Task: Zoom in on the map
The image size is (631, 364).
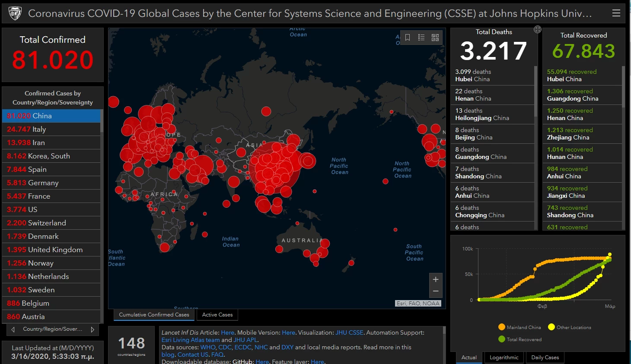Action: click(x=436, y=279)
